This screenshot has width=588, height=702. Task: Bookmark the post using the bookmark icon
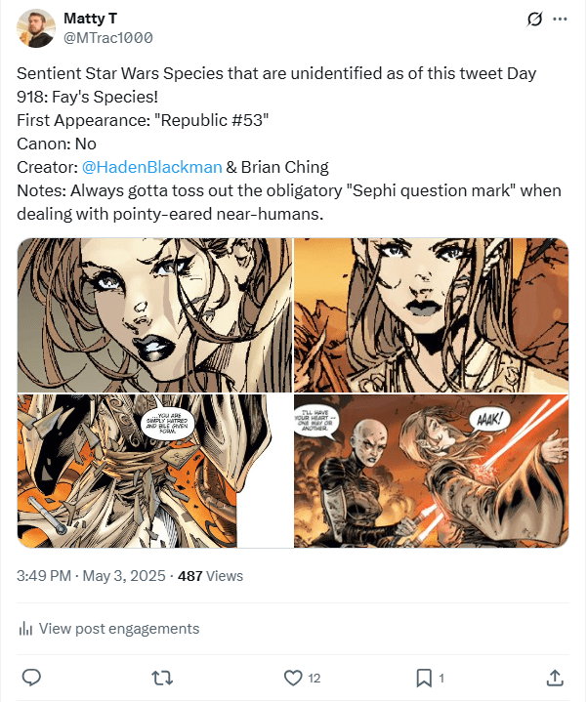point(424,677)
